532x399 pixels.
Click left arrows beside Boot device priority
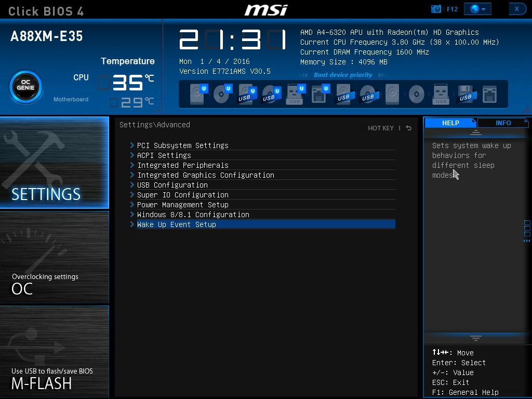[x=303, y=75]
